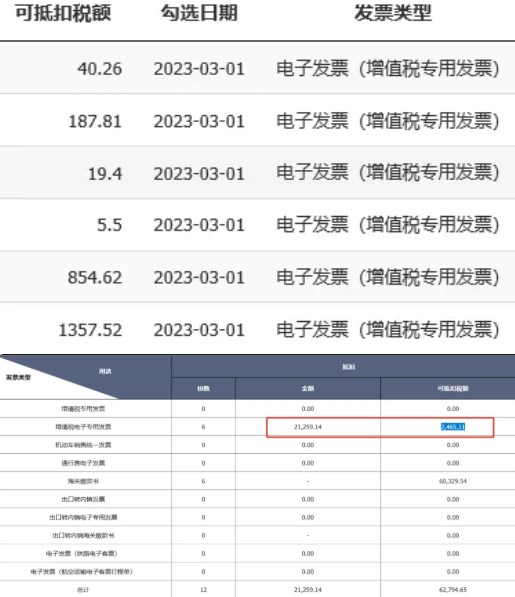Viewport: 515px width, 597px height.
Task: Click the 21,259.14 amount in the 总计 row
Action: coord(308,590)
